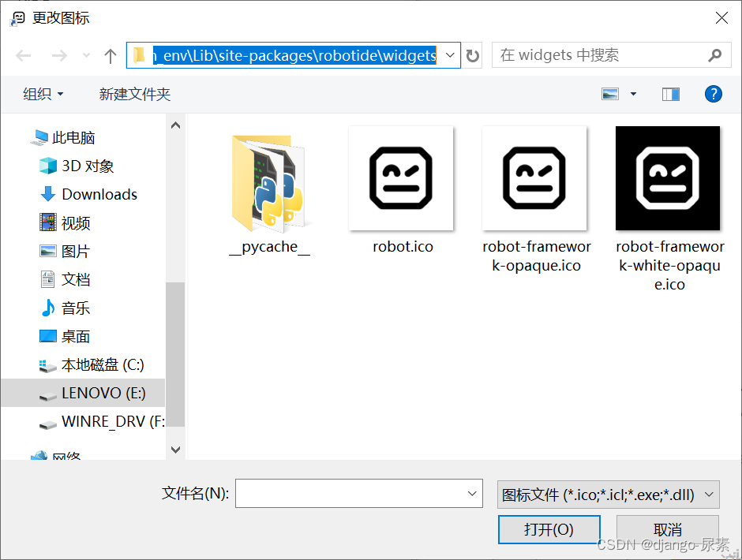The image size is (742, 560).
Task: Click the 文档 document icon
Action: coord(48,279)
